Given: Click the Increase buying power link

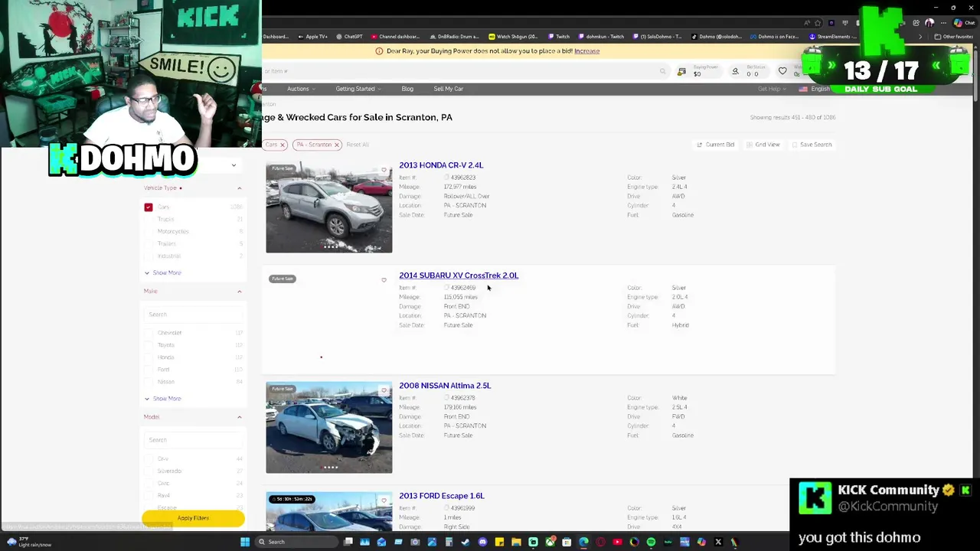Looking at the screenshot, I should (586, 51).
